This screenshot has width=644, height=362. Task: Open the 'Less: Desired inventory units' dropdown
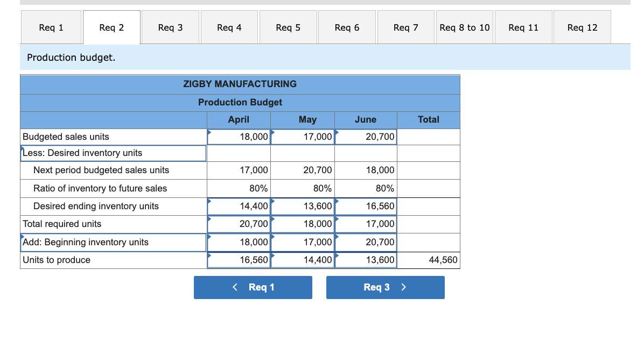114,153
